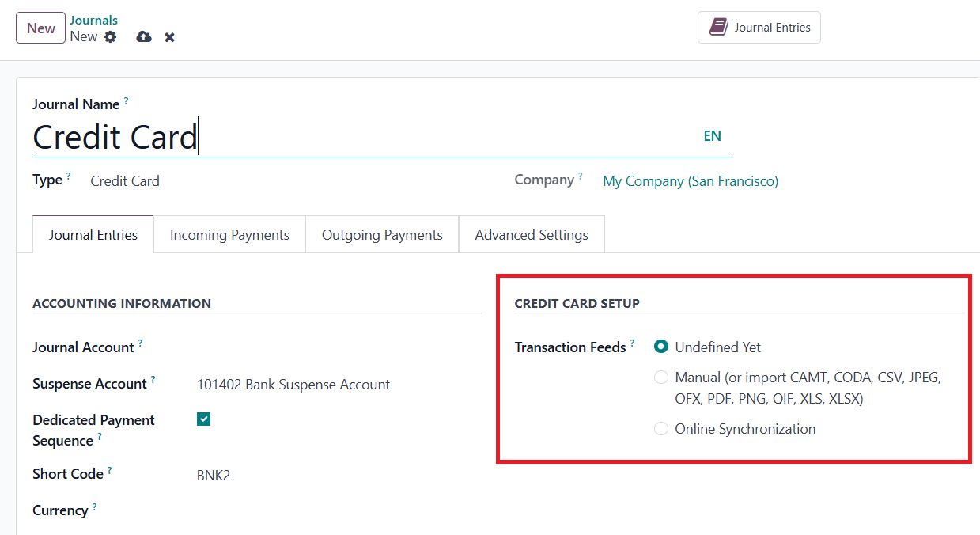Select the Manual import radio option
Image resolution: width=980 pixels, height=535 pixels.
pyautogui.click(x=661, y=378)
